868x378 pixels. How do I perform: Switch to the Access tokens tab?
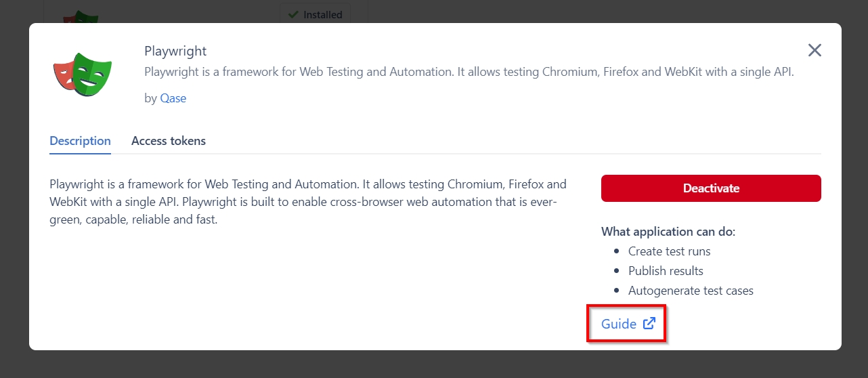coord(169,141)
